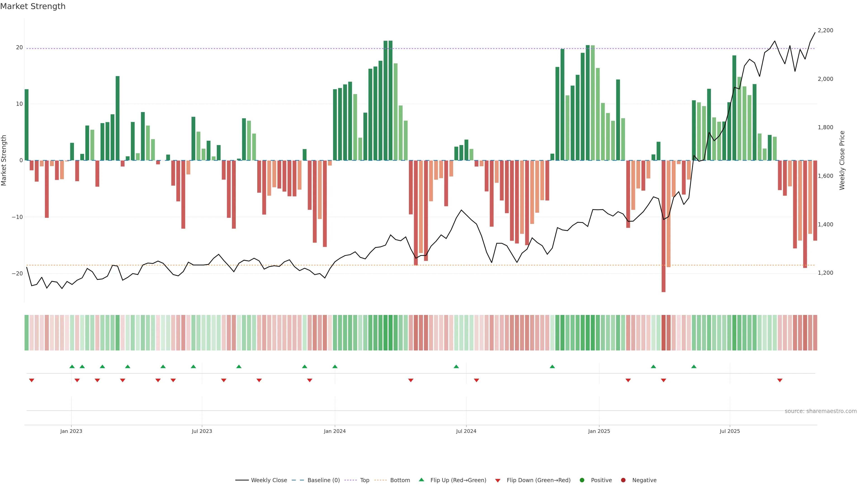Click the Jul 2023 x-axis label

(202, 431)
